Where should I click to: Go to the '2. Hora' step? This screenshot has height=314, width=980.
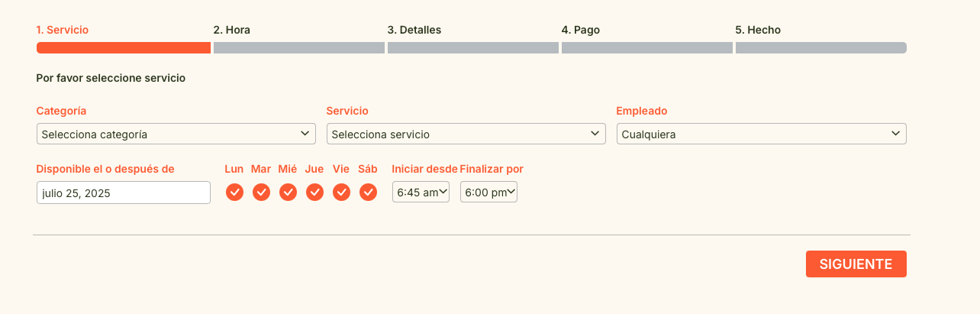[x=232, y=30]
